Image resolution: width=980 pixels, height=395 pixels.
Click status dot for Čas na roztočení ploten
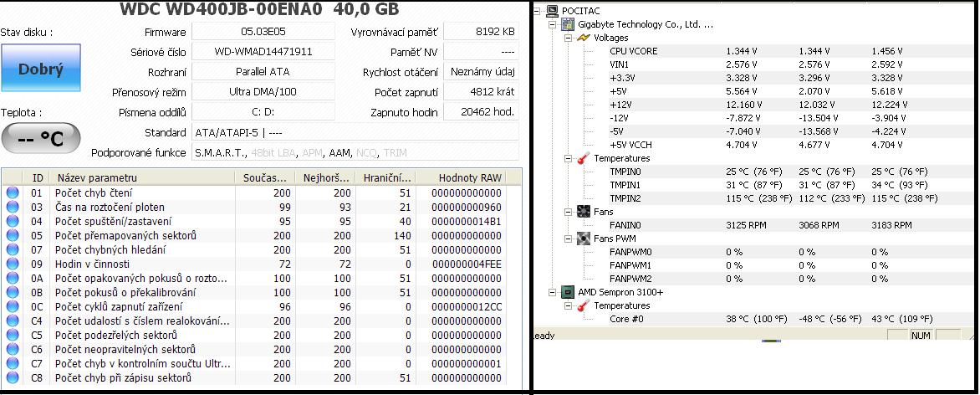point(13,208)
